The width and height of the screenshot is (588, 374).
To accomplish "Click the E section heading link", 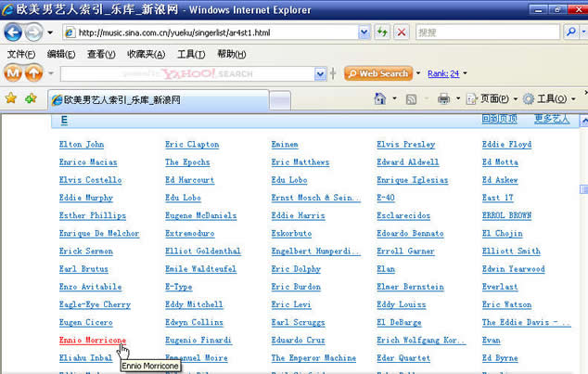I will click(x=64, y=120).
